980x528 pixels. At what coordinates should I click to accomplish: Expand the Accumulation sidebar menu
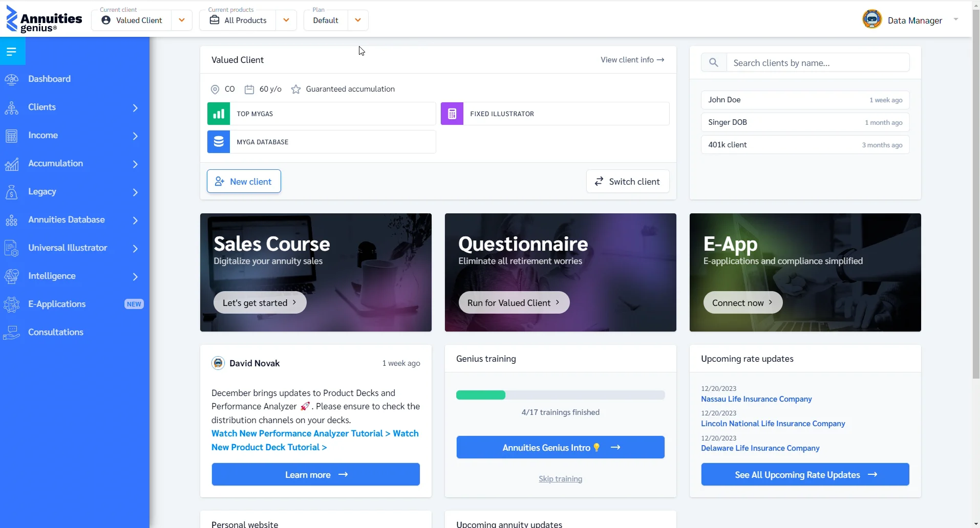click(x=135, y=164)
